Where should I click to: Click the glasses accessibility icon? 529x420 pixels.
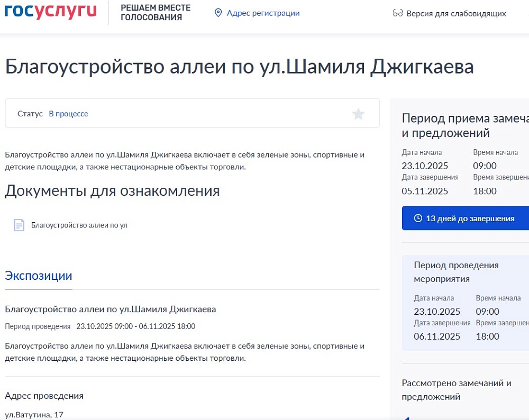coord(398,13)
